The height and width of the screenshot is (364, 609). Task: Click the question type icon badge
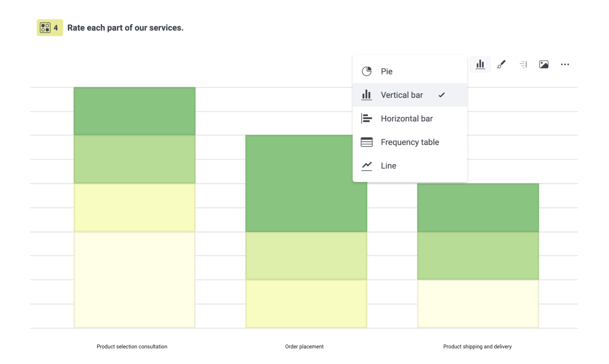click(49, 28)
